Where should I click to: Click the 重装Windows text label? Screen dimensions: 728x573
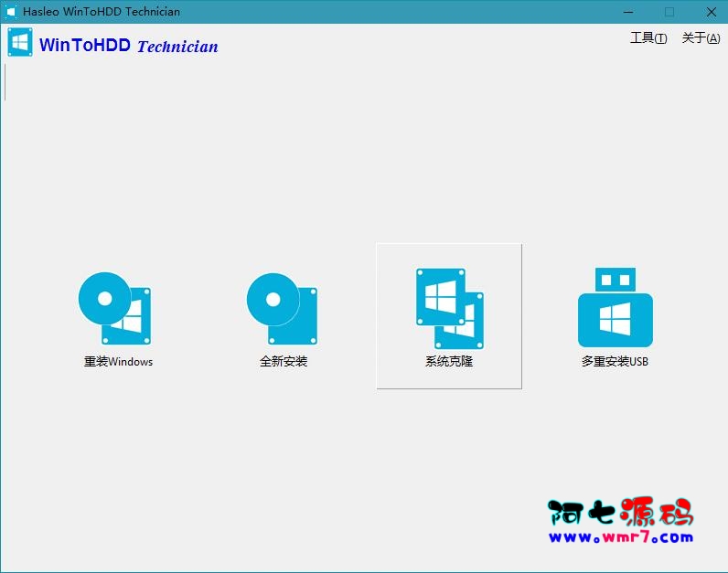118,361
